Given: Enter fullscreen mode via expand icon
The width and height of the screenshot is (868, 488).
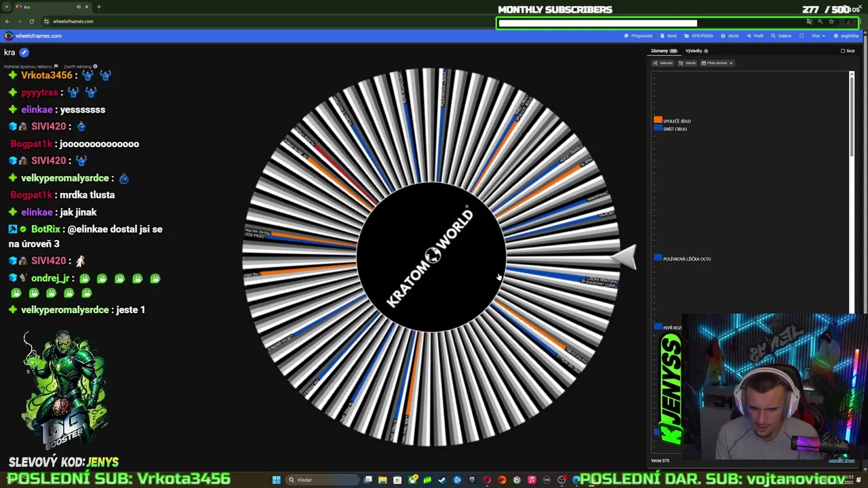Looking at the screenshot, I should point(801,36).
